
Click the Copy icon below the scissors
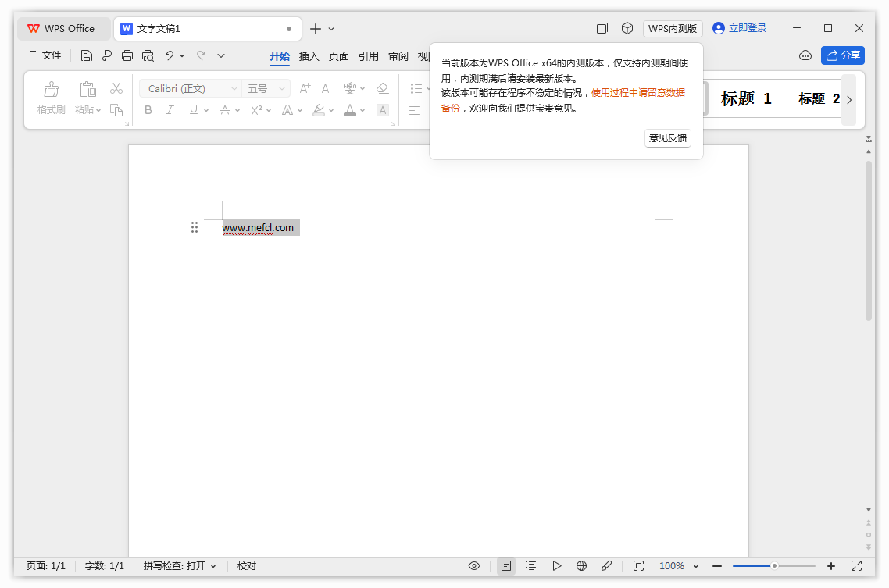click(x=116, y=110)
